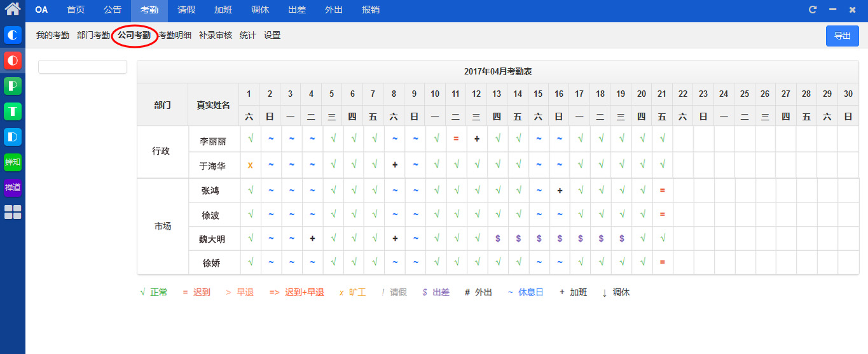Click the 迟到+早退 legend entry
The width and height of the screenshot is (868, 354).
coord(297,292)
